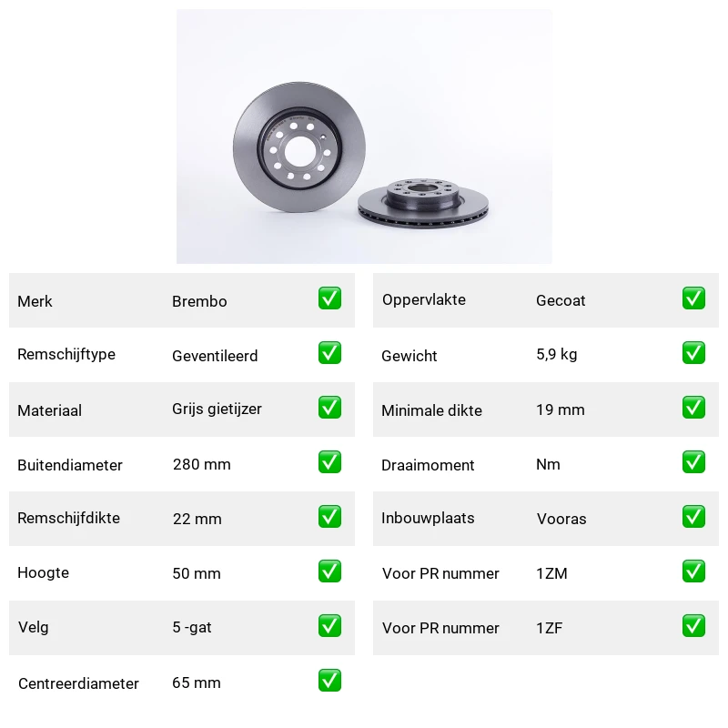This screenshot has width=728, height=728.
Task: Click the 1ZM PR number value
Action: coord(551,573)
